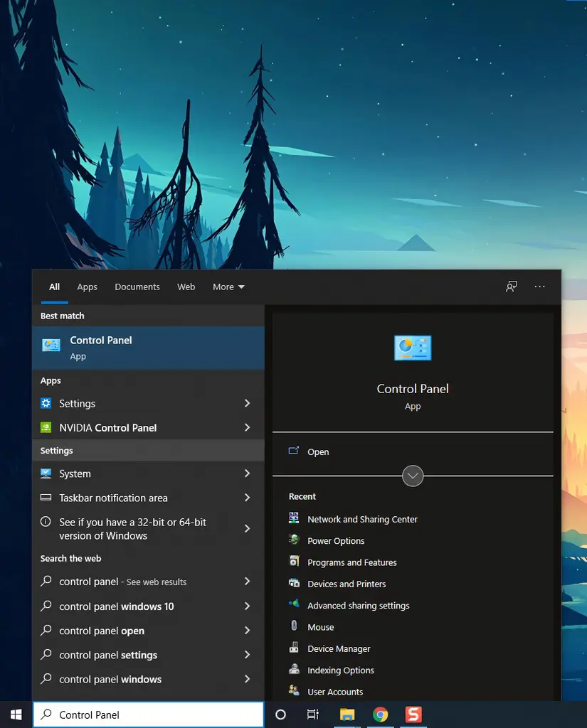Viewport: 587px width, 728px height.
Task: Expand the System result arrow
Action: (248, 473)
